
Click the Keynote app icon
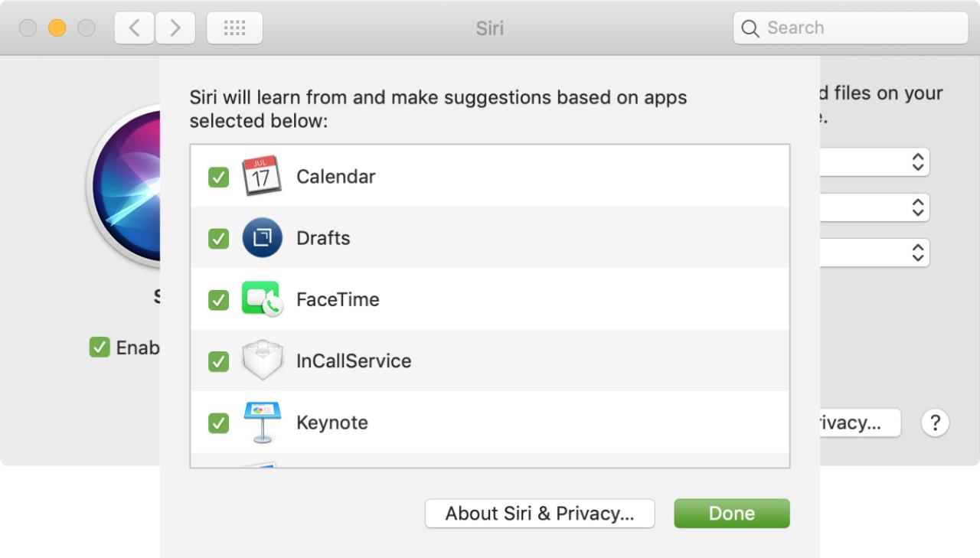coord(263,422)
